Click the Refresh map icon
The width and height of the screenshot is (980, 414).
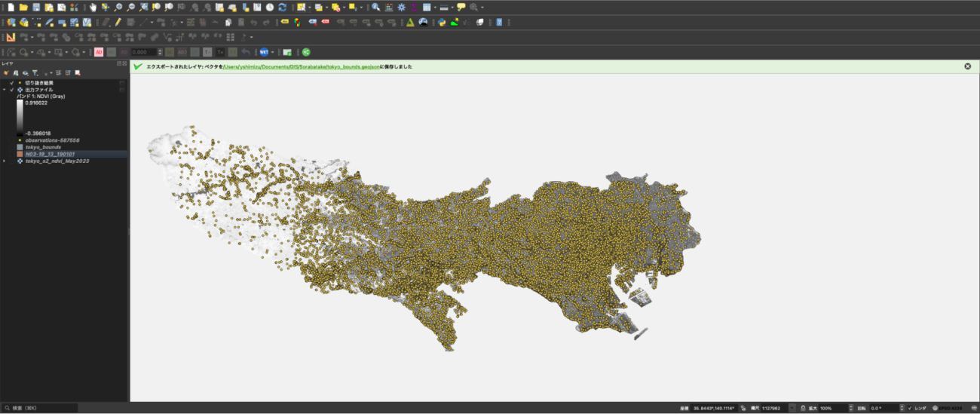click(x=282, y=7)
